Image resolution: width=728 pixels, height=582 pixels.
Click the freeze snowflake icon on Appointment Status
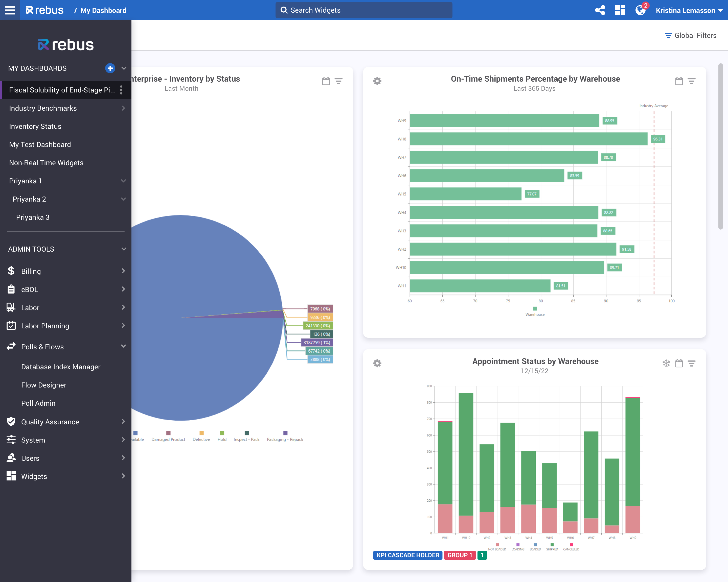pyautogui.click(x=666, y=363)
